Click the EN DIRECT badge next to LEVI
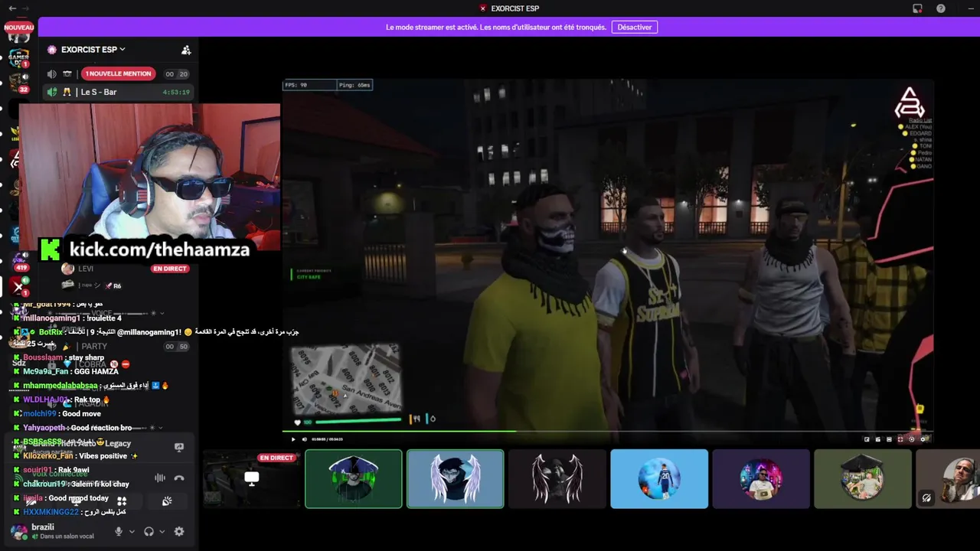The image size is (980, 551). coord(170,269)
